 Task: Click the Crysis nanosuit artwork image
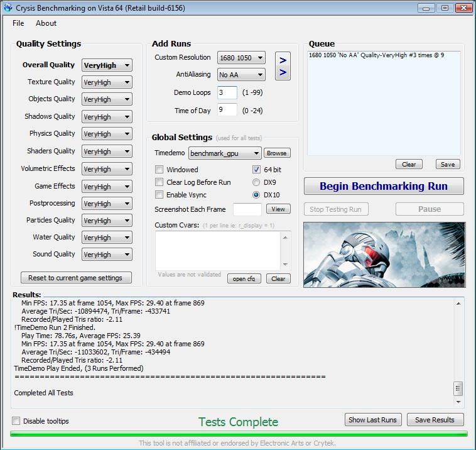[384, 255]
